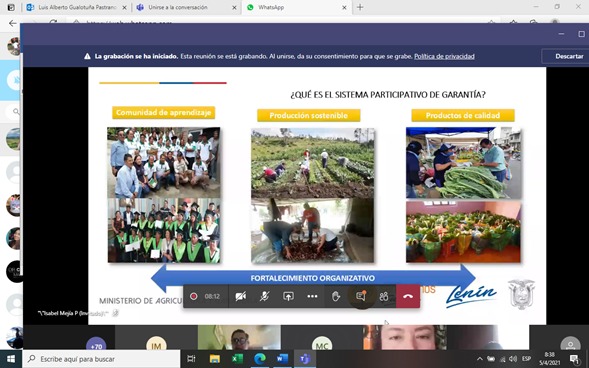Click the FORTALECIMIENTO ORGANIZATIVO blue arrow
The image size is (589, 368).
[x=313, y=278]
